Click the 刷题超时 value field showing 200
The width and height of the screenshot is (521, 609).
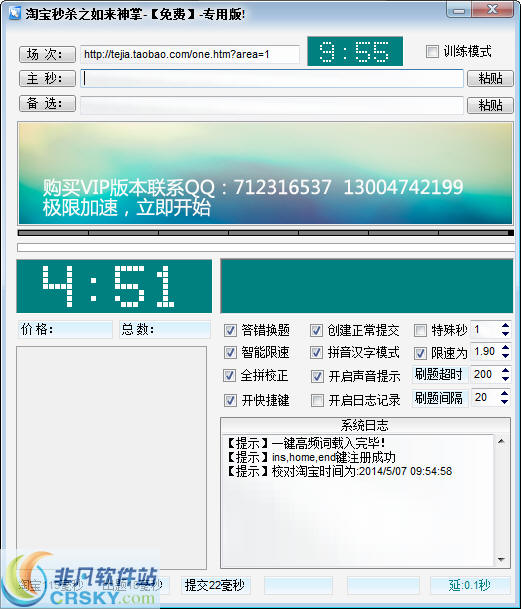click(486, 374)
